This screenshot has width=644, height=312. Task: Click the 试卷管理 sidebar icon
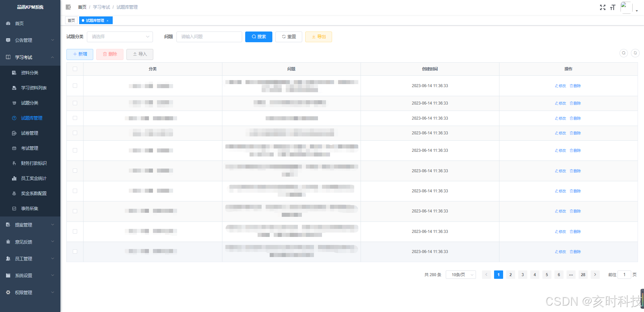point(14,133)
